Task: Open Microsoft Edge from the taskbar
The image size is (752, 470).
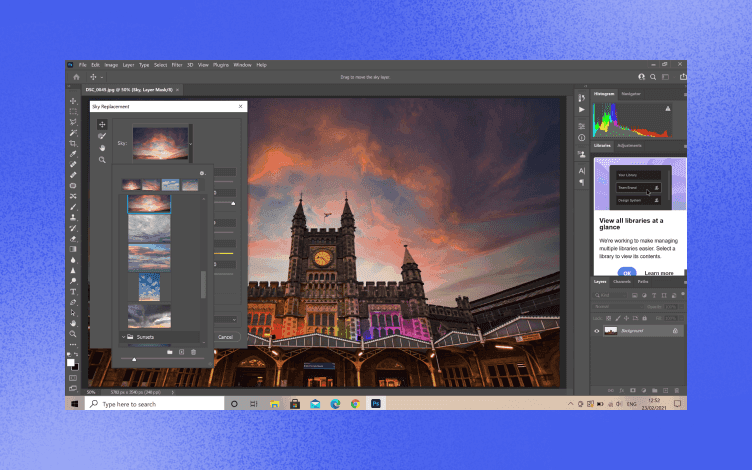Action: [335, 404]
